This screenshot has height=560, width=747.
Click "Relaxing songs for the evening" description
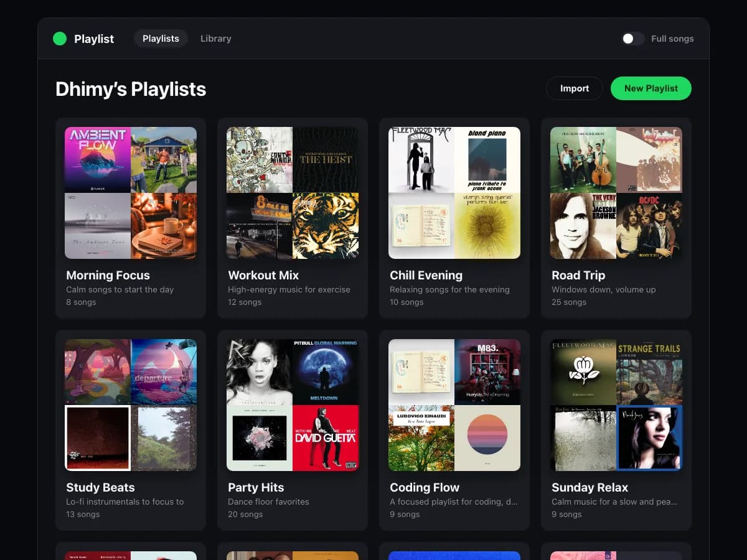click(449, 289)
